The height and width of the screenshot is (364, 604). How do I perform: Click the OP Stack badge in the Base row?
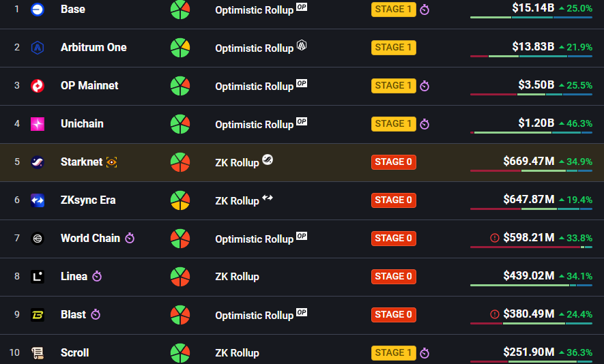click(302, 7)
